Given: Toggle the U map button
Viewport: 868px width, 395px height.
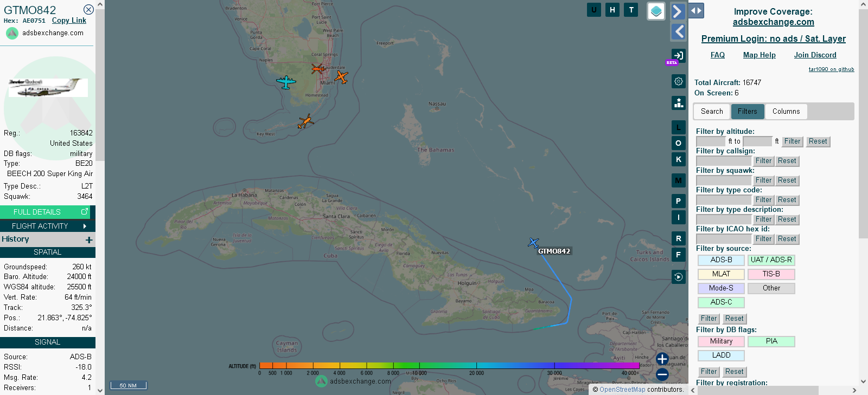Looking at the screenshot, I should click(x=594, y=10).
